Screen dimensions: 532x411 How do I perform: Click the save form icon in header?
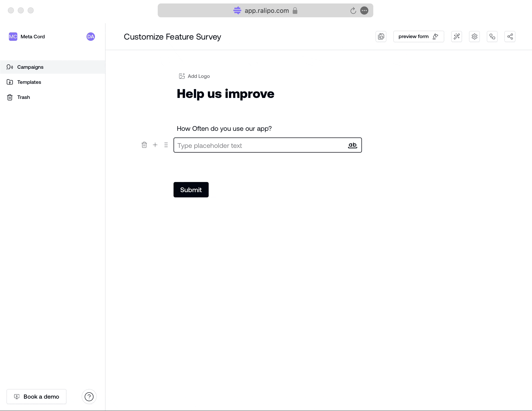(381, 37)
